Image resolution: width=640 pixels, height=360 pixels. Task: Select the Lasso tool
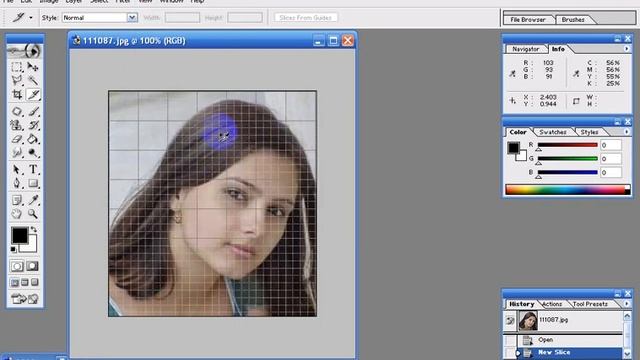click(17, 80)
